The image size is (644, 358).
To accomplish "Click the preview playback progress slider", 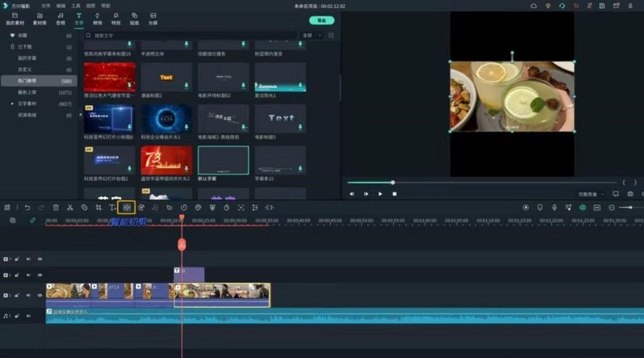I will click(x=393, y=183).
